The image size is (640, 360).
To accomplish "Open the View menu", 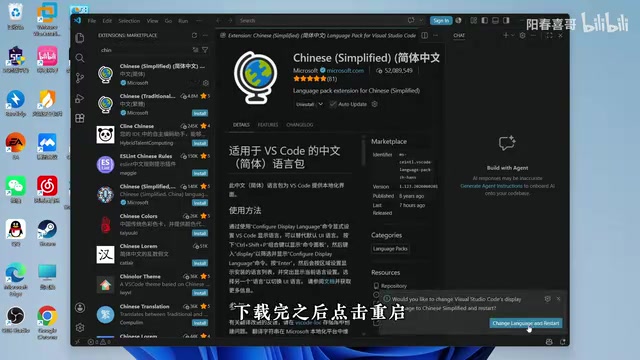I will tap(152, 21).
